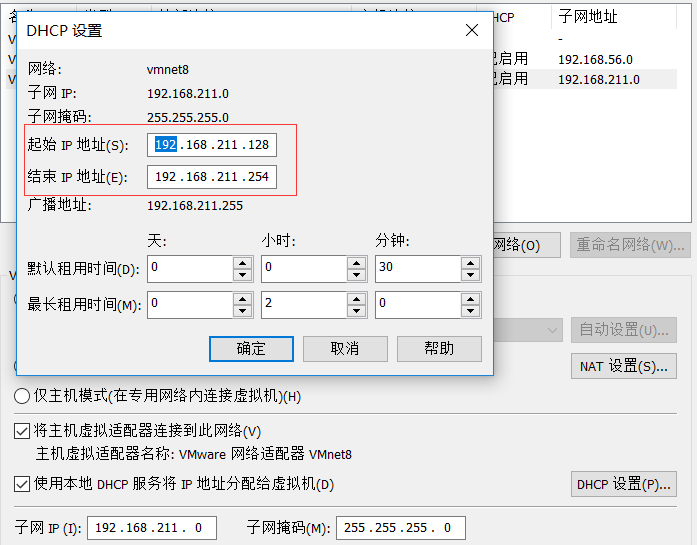Click the 帮助 button
The width and height of the screenshot is (697, 545).
439,349
